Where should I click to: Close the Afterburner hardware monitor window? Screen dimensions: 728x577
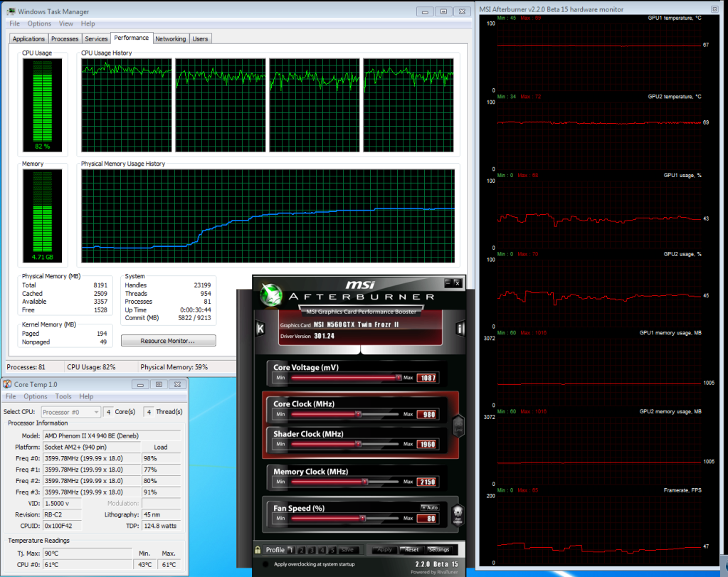(714, 9)
